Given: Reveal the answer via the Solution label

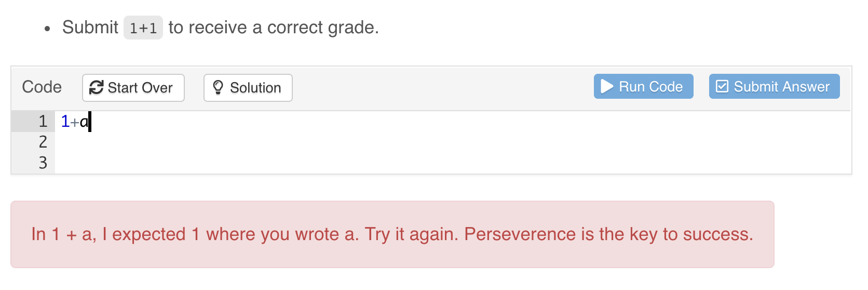Looking at the screenshot, I should (255, 88).
